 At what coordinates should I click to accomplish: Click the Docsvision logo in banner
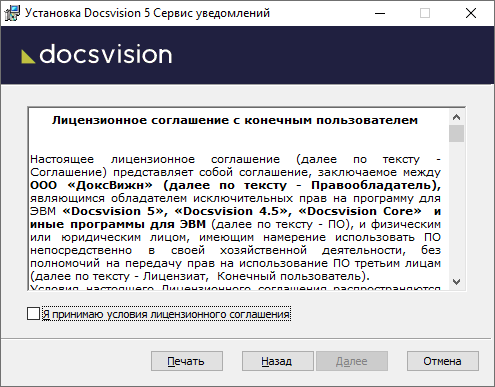pyautogui.click(x=97, y=54)
